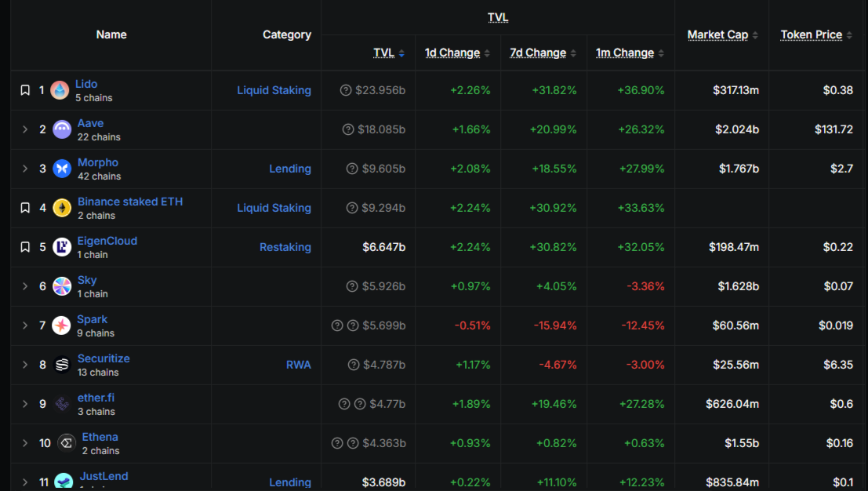Sort by 7d Change column
The height and width of the screenshot is (491, 868).
click(x=543, y=53)
